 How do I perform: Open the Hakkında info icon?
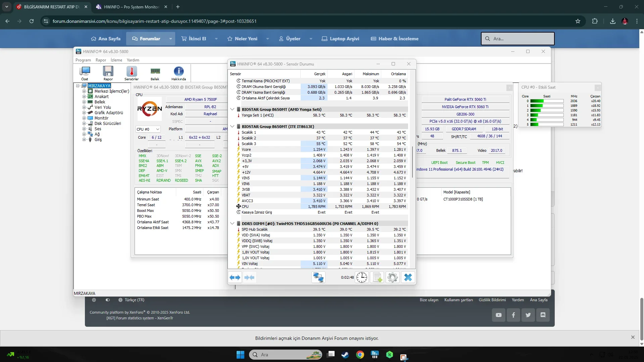[179, 72]
